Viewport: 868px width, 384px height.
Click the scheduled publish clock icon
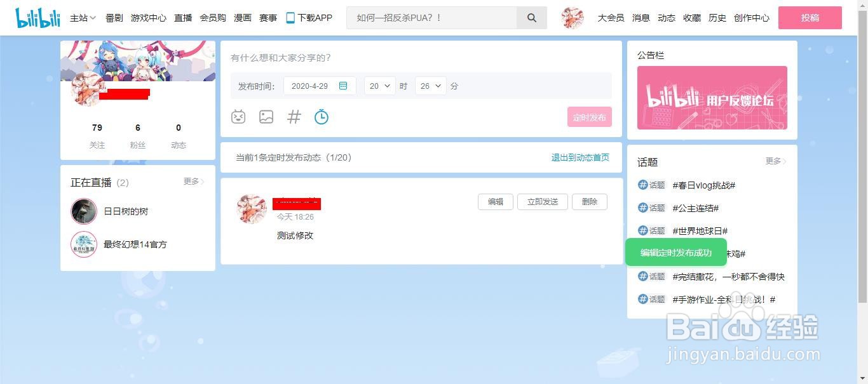click(x=322, y=117)
